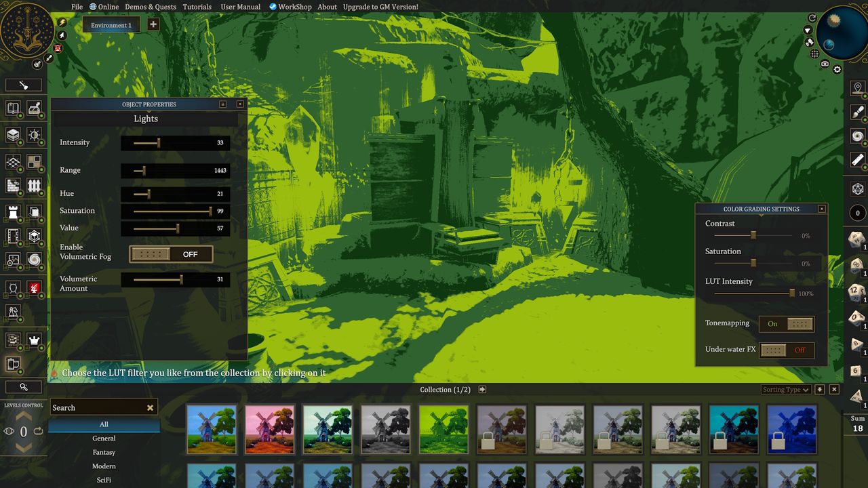868x488 pixels.
Task: Open the chess rook tokens tool
Action: [13, 211]
